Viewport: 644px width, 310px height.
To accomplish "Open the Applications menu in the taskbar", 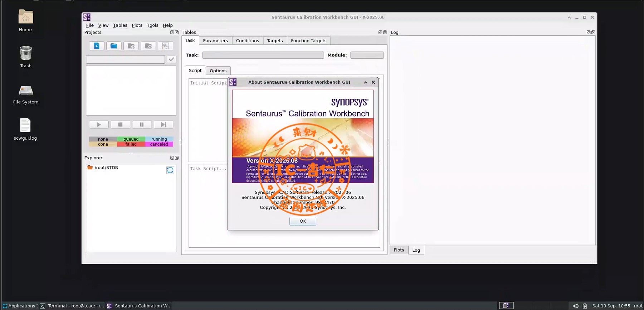I will [x=19, y=306].
